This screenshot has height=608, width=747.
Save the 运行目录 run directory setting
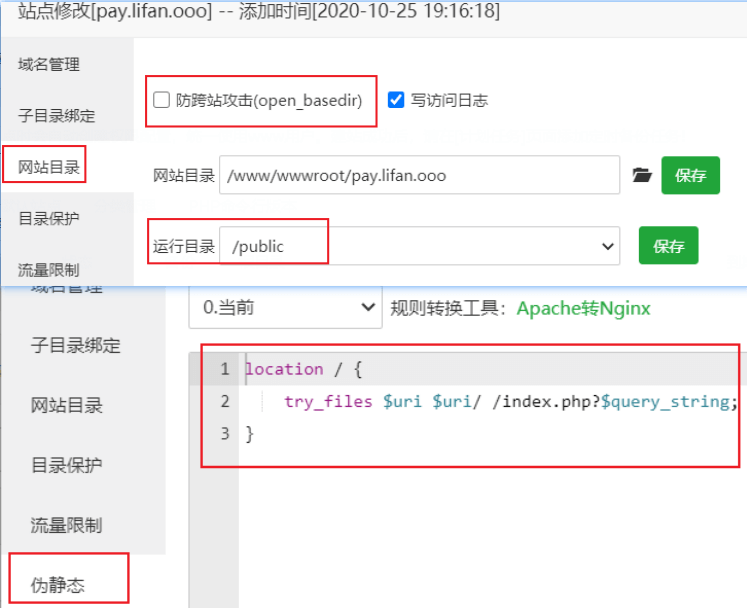click(668, 246)
